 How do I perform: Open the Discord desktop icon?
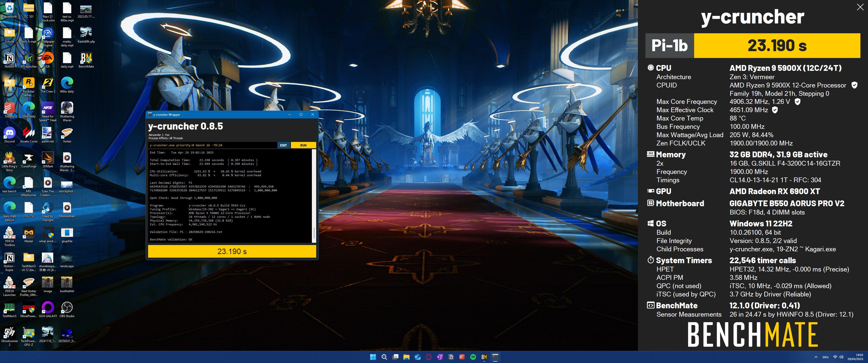tap(9, 135)
